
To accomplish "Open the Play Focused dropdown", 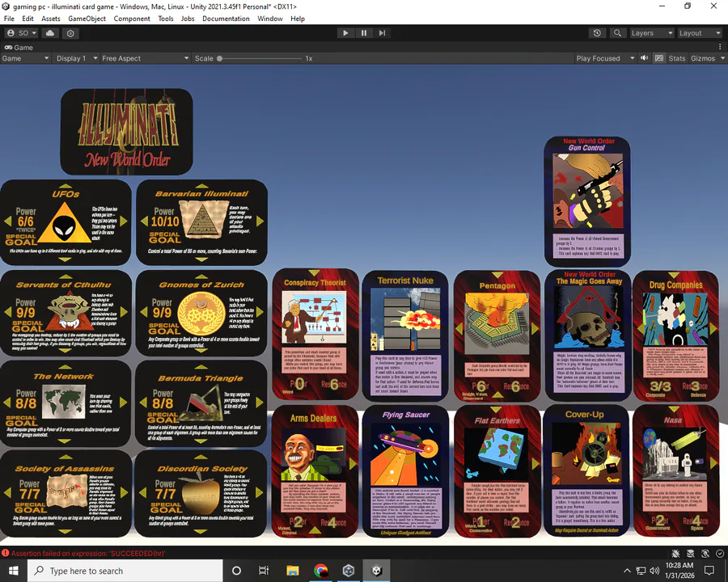I will [x=604, y=58].
